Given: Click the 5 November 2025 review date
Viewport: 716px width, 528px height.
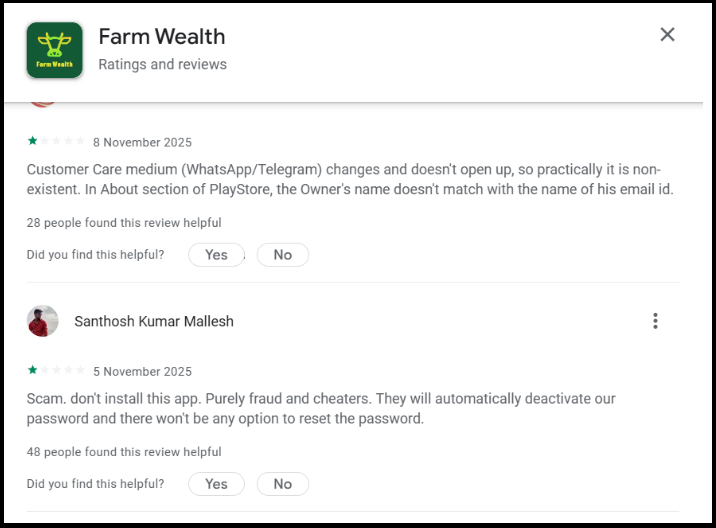Looking at the screenshot, I should point(142,371).
